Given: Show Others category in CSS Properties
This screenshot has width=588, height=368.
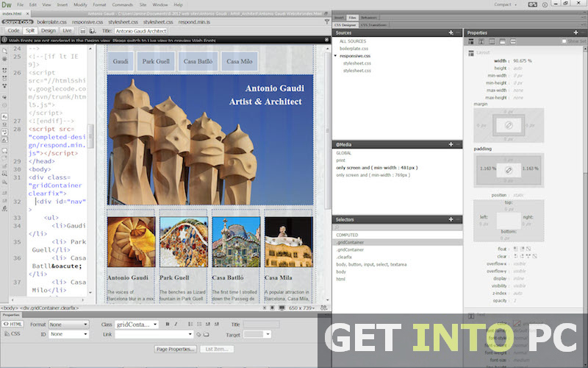Looking at the screenshot, I should pyautogui.click(x=513, y=41).
